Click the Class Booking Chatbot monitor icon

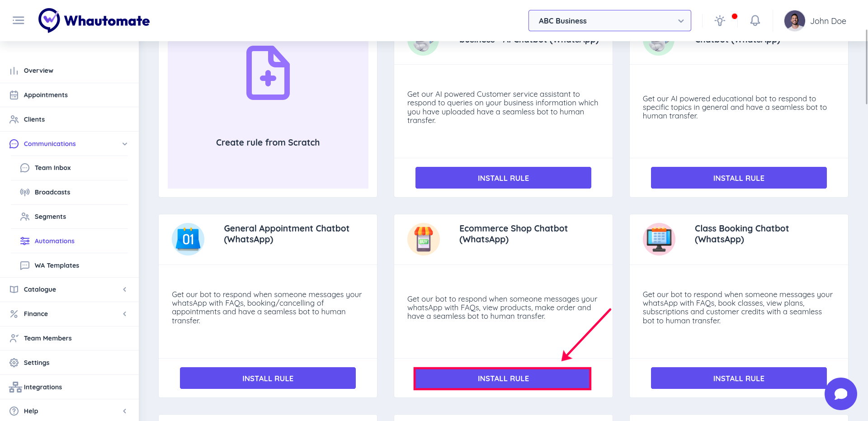pos(659,239)
